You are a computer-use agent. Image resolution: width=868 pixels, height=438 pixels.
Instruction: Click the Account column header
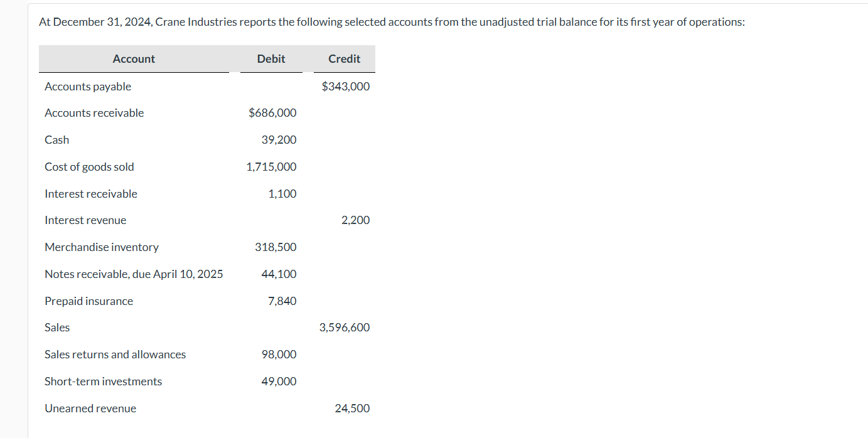[x=134, y=59]
